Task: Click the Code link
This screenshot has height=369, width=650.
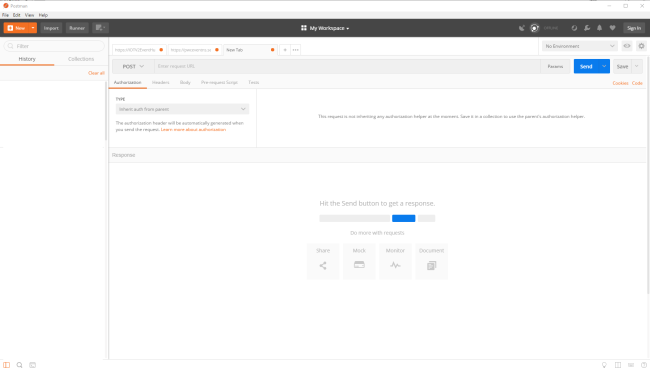Action: pyautogui.click(x=637, y=83)
